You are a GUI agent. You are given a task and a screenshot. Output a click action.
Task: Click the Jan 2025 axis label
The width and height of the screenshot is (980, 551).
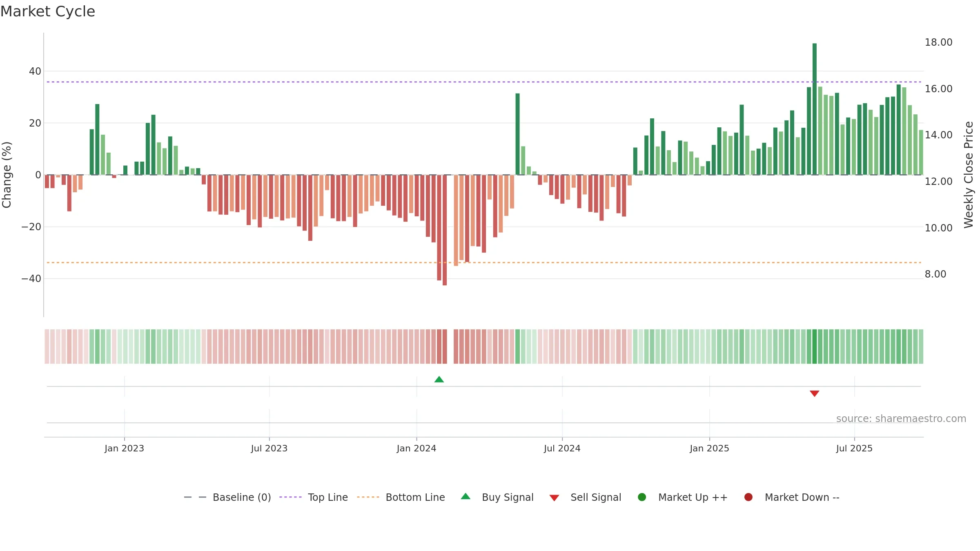pyautogui.click(x=709, y=448)
